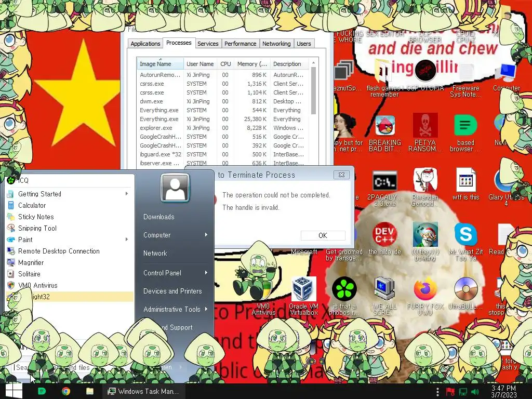Open File Explorer folder on taskbar

(x=89, y=391)
